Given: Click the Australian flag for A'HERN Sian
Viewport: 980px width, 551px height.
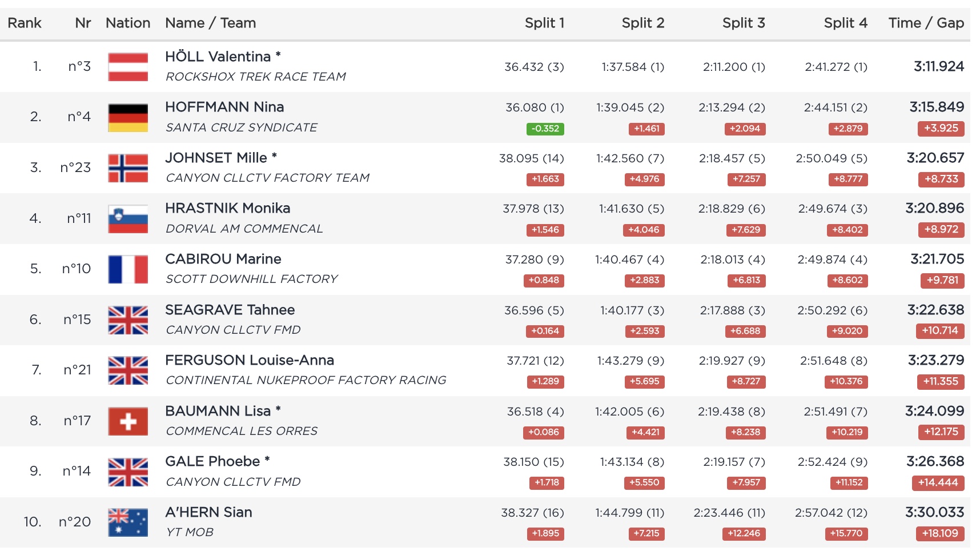Looking at the screenshot, I should click(x=128, y=522).
